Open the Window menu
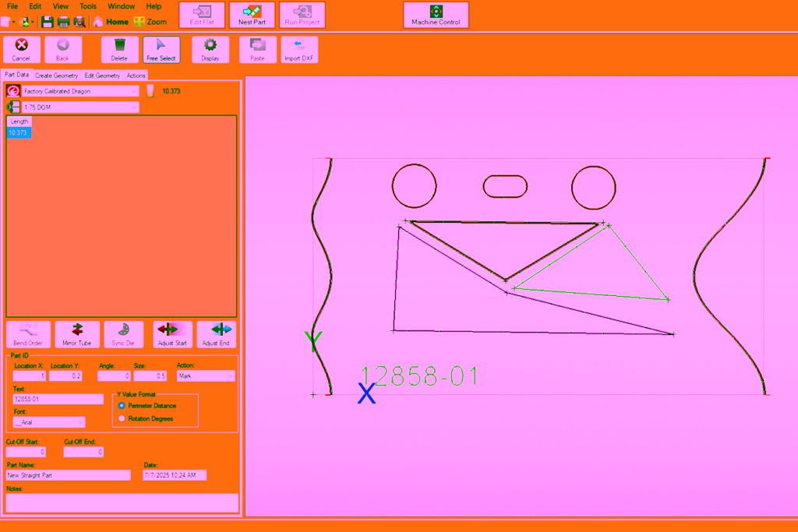The image size is (798, 532). point(121,6)
